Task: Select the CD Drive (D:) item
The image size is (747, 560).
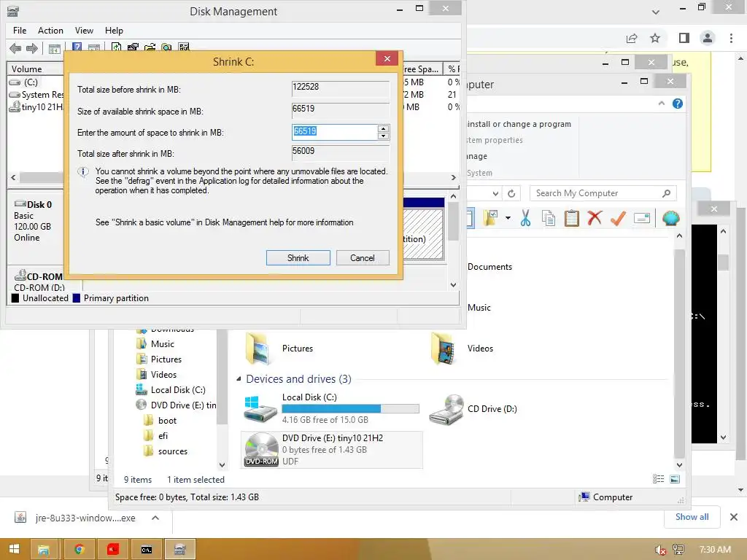Action: 473,408
